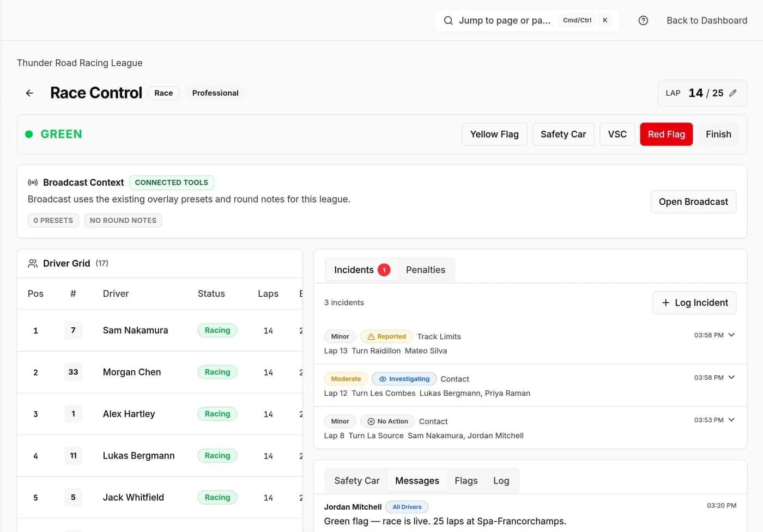The height and width of the screenshot is (532, 763).
Task: Switch to the Flags tab
Action: click(x=466, y=481)
